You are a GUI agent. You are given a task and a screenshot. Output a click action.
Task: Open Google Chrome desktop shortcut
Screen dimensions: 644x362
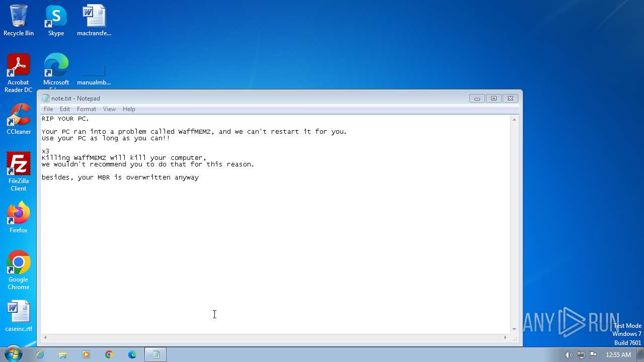(x=19, y=270)
